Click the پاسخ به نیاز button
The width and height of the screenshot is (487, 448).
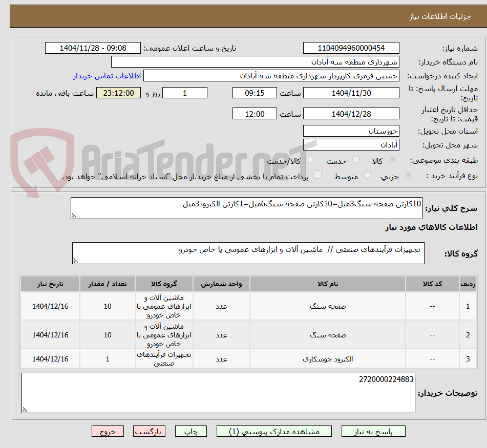click(x=373, y=431)
